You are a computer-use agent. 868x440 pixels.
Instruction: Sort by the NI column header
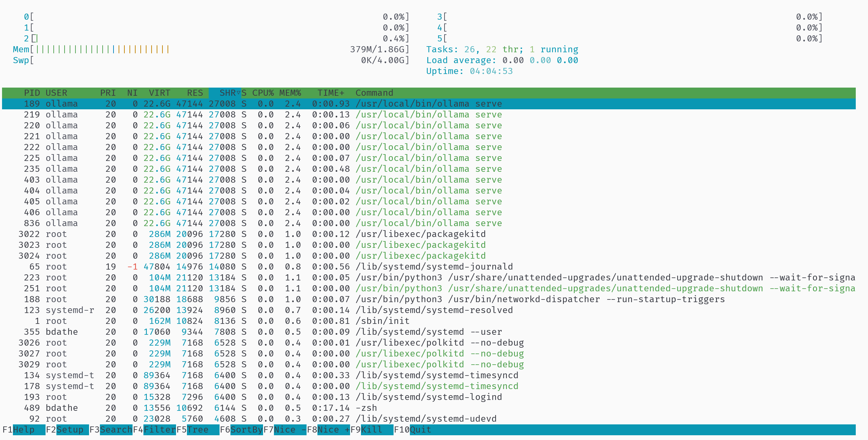tap(133, 93)
